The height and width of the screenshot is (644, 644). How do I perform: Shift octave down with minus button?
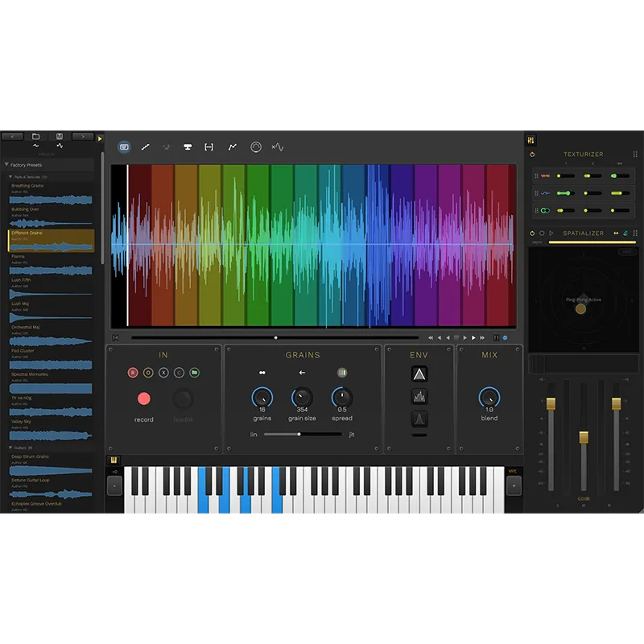[114, 486]
